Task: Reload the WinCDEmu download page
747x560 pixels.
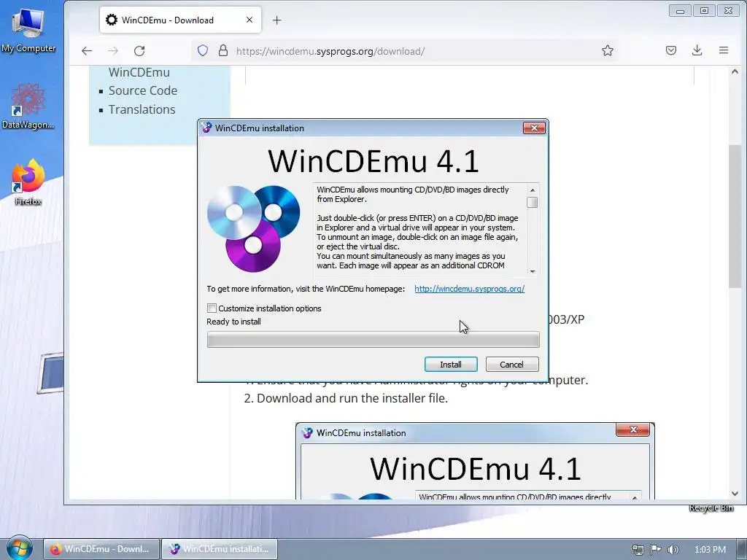Action: tap(139, 51)
